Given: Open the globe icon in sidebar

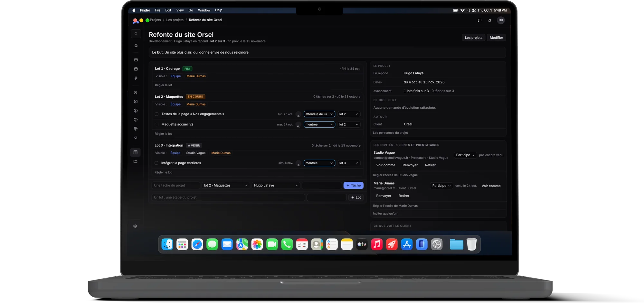Looking at the screenshot, I should 136,129.
